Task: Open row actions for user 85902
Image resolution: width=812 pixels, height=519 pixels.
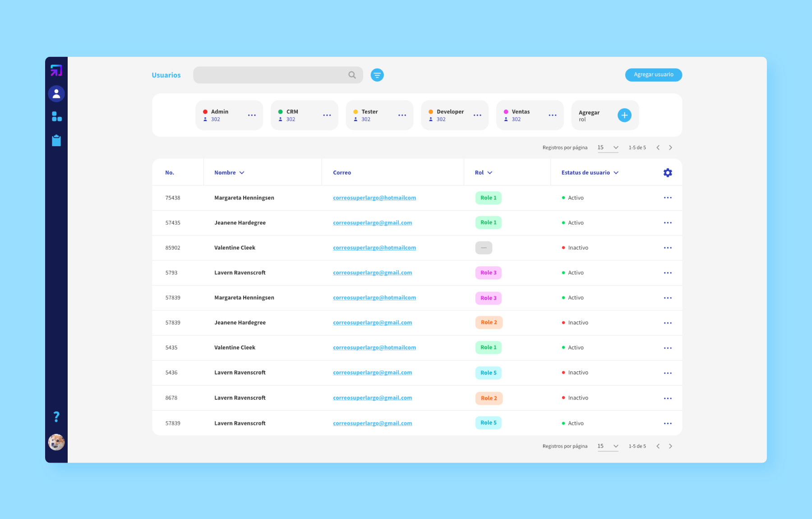Action: click(x=668, y=248)
